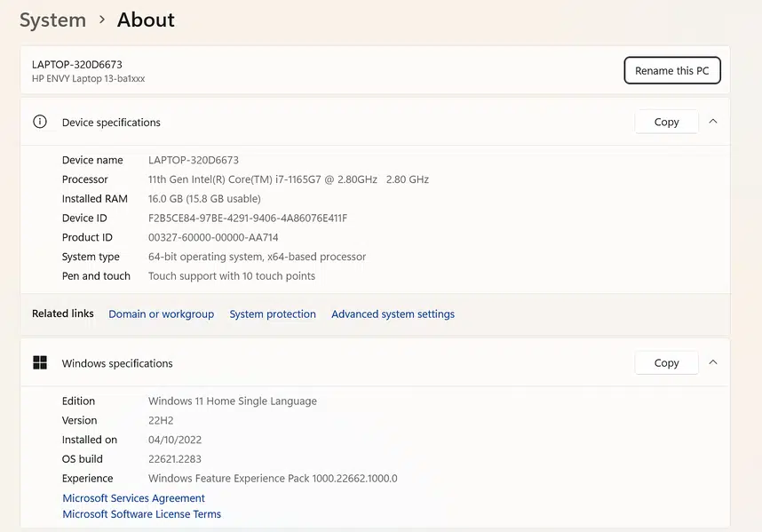This screenshot has width=762, height=532.
Task: Collapse the Windows specifications section chevron
Action: pos(713,362)
